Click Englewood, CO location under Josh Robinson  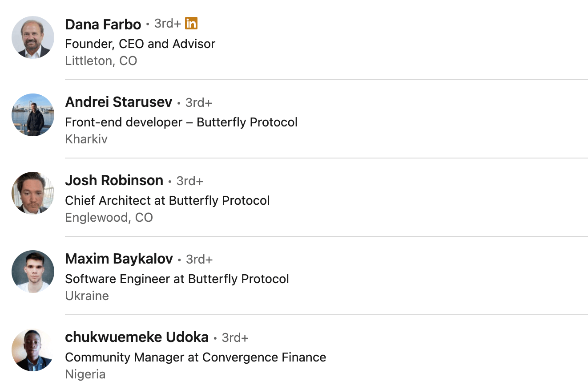109,217
